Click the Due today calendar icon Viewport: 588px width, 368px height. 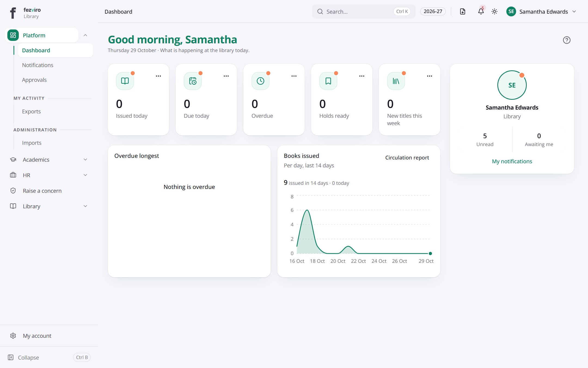pyautogui.click(x=193, y=81)
